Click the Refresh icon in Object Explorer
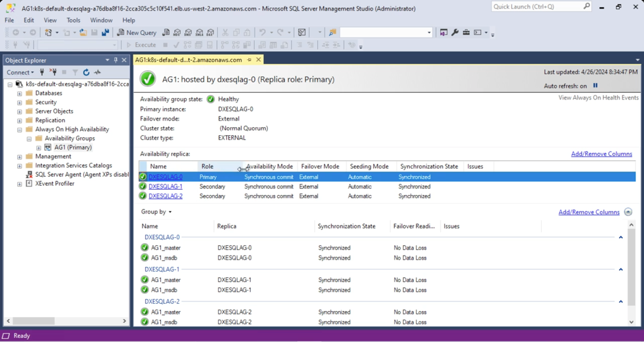Screen dimensions: 644x342 pos(86,72)
